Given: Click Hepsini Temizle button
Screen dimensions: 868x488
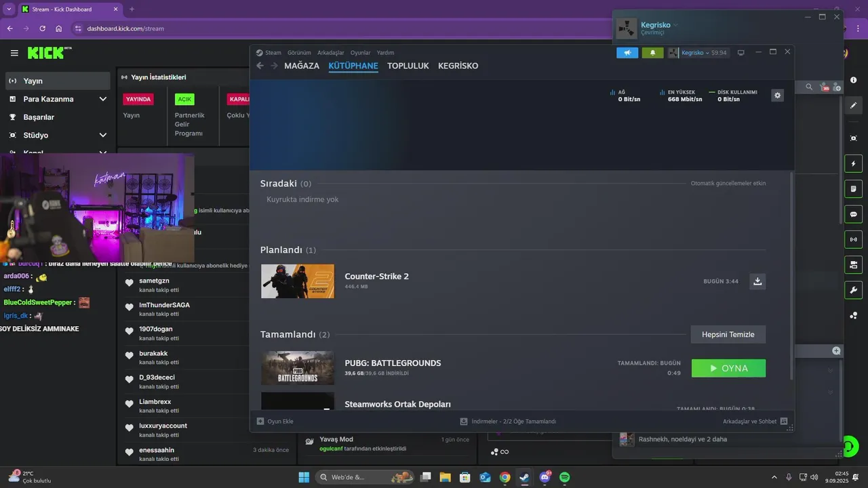Looking at the screenshot, I should click(728, 334).
